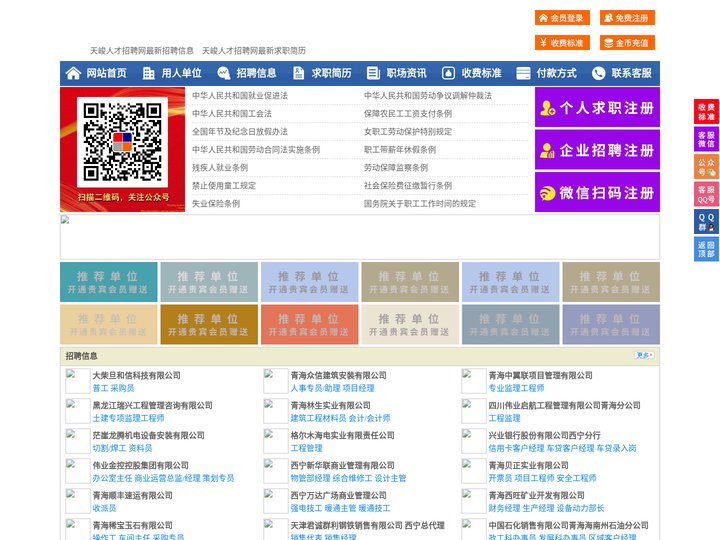Open the purple 客服微信 sidebar shortcut
The height and width of the screenshot is (540, 720).
click(706, 139)
